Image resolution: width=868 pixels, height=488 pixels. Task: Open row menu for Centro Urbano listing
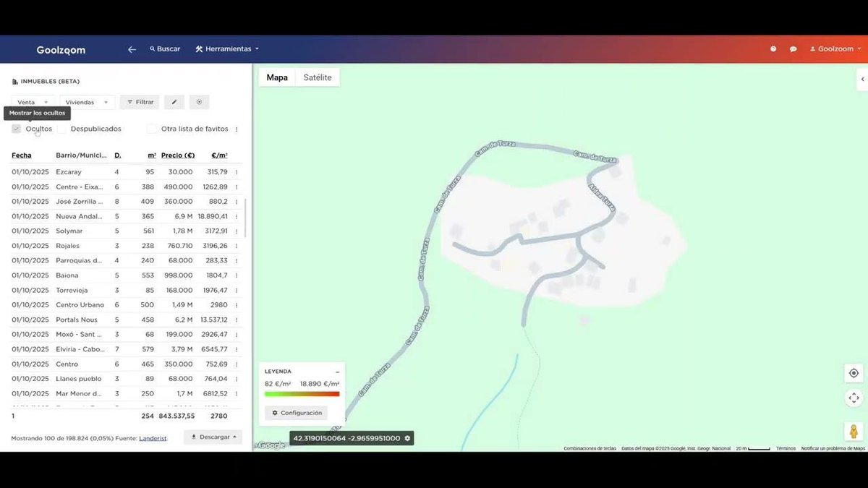click(237, 305)
